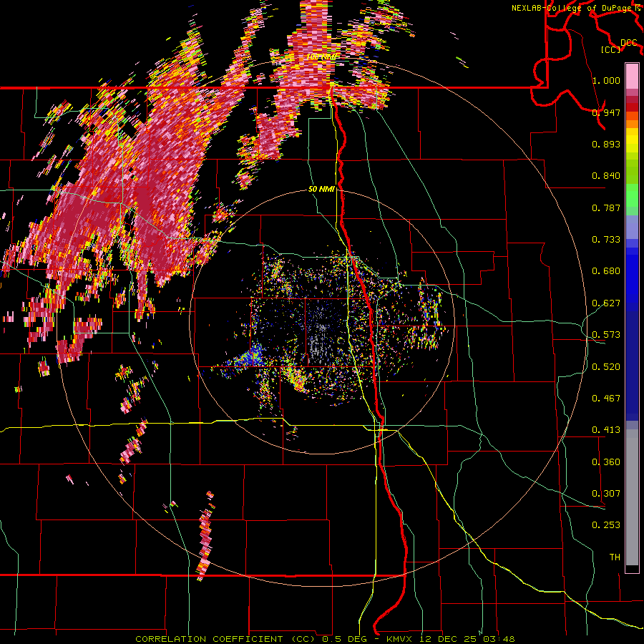Pick the bright green color bar segment
The width and height of the screenshot is (644, 644).
tap(632, 195)
